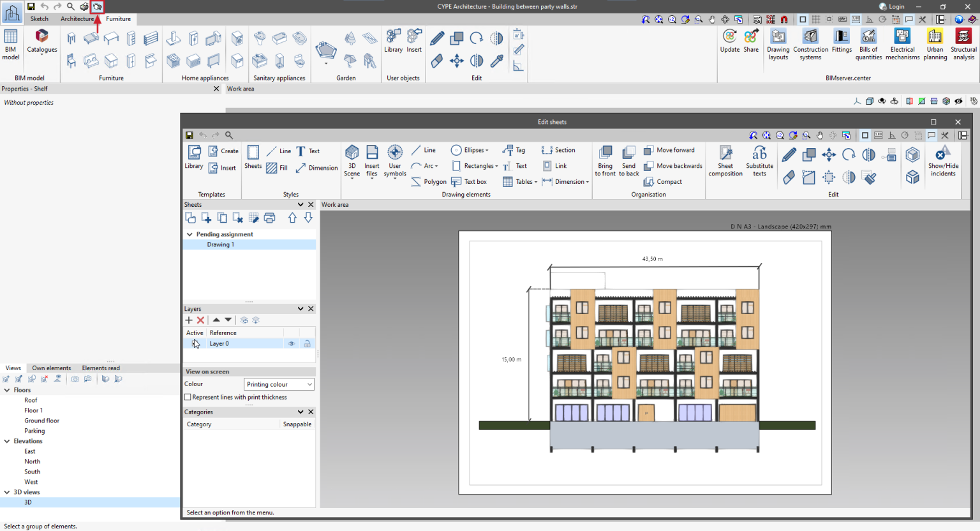Screen dimensions: 980x531
Task: Toggle the lock on Layer 0
Action: 307,343
